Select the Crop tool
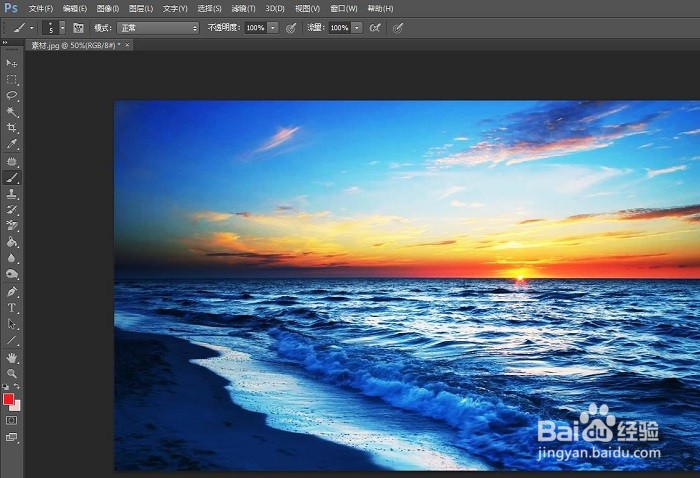 [12, 128]
